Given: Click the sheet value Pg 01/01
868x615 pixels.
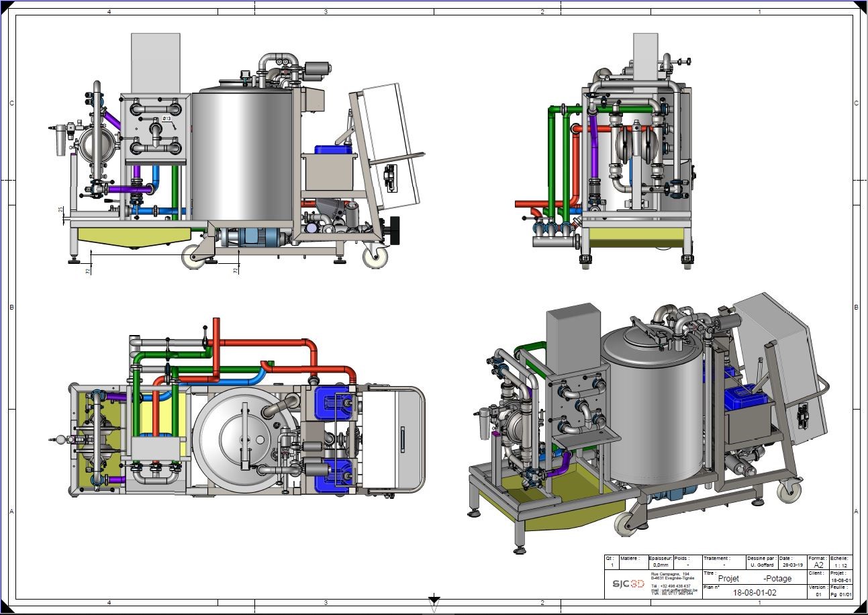Looking at the screenshot, I should [840, 595].
